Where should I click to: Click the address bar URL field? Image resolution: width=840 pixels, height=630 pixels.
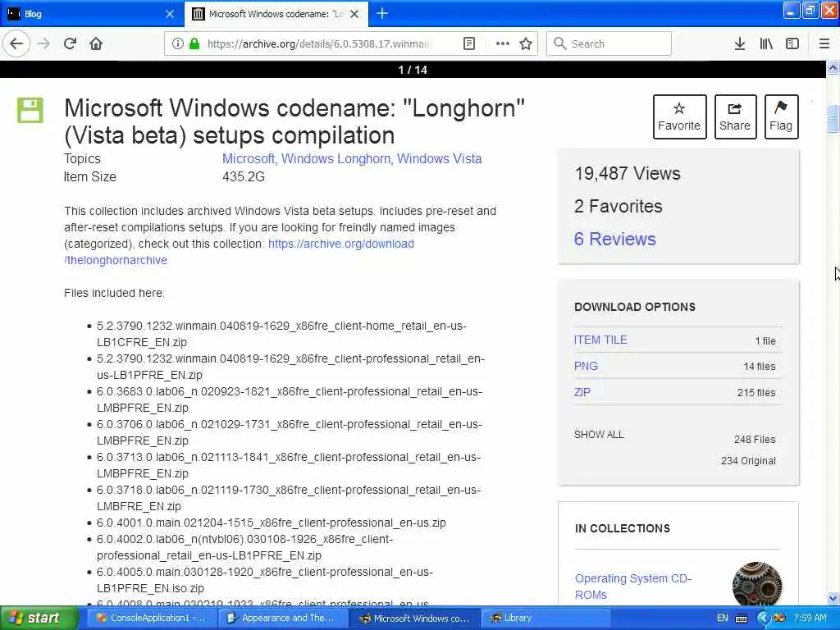click(x=319, y=43)
